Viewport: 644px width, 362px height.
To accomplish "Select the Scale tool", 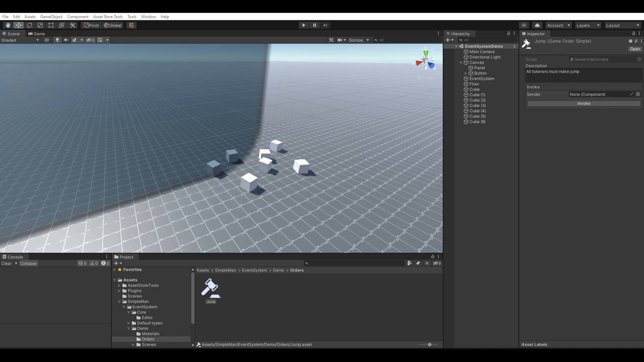I will (40, 25).
